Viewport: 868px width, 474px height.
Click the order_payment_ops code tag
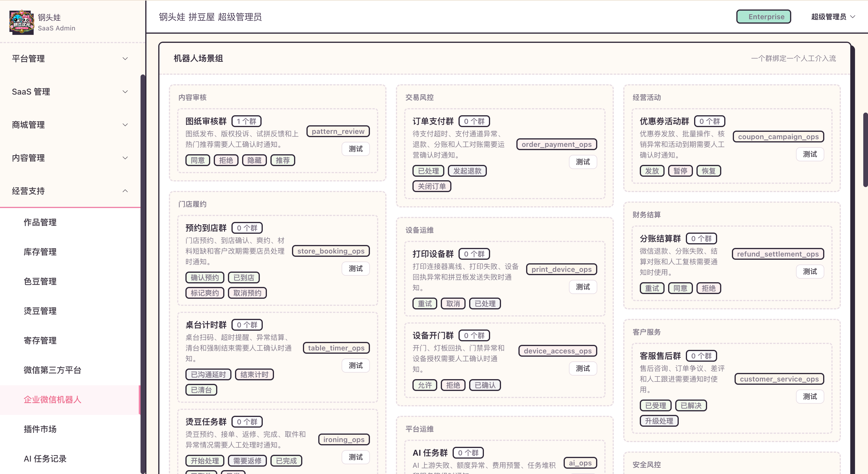(556, 145)
